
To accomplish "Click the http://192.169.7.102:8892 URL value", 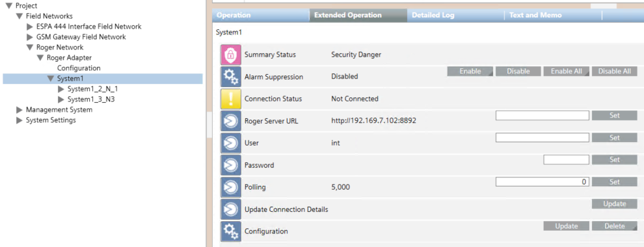I will click(374, 121).
